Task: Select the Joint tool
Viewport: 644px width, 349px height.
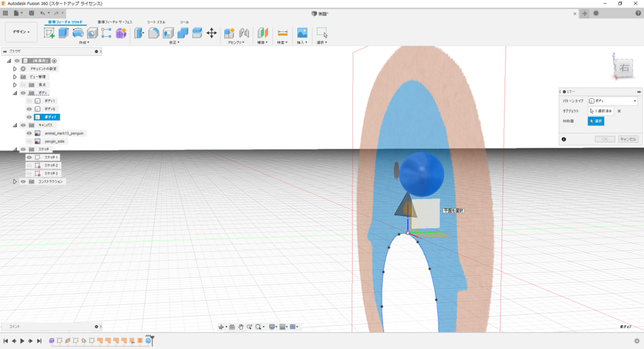Action: [244, 33]
